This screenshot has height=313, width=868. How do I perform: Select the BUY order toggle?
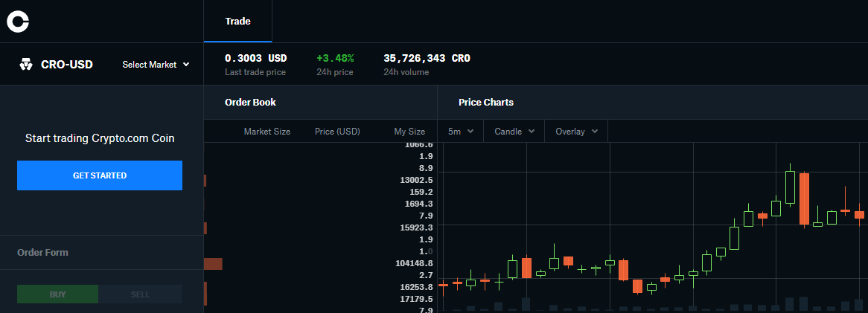(57, 294)
